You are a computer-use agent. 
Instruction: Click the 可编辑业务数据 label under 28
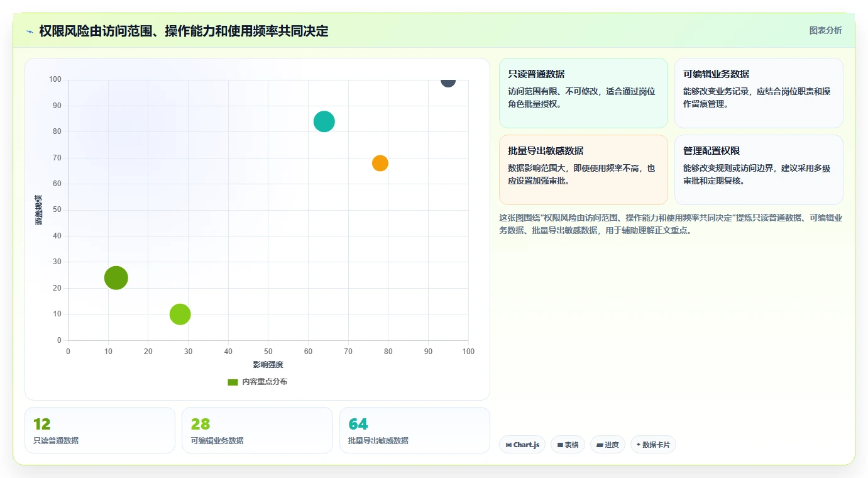217,441
